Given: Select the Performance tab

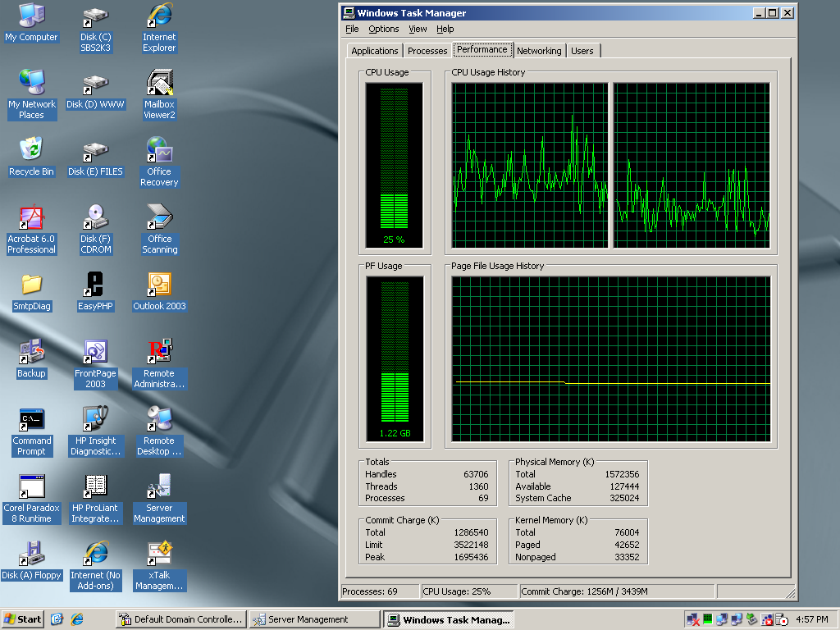Looking at the screenshot, I should [x=482, y=49].
